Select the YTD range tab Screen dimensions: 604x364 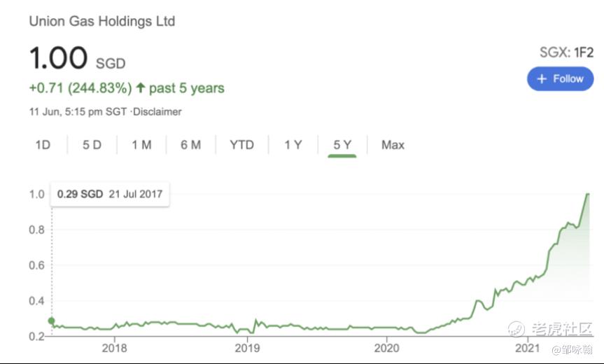pos(241,145)
